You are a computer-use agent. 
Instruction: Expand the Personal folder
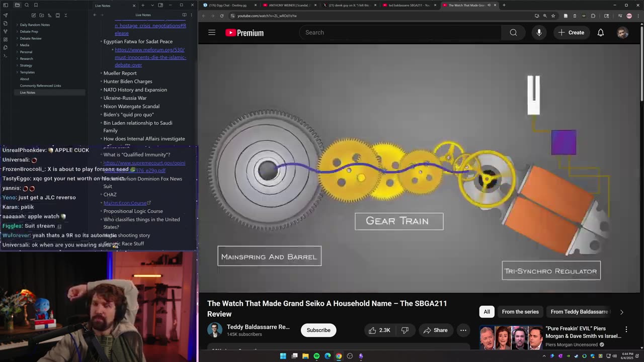tap(26, 52)
